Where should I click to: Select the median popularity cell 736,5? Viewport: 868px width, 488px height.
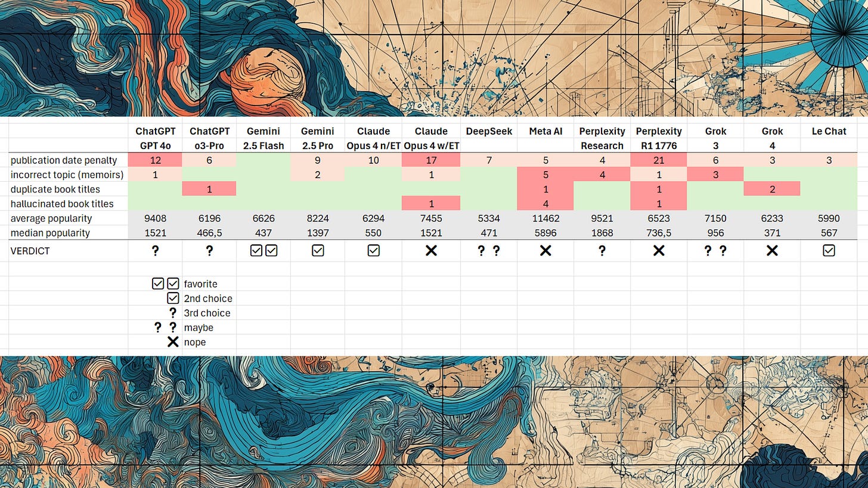tap(659, 233)
